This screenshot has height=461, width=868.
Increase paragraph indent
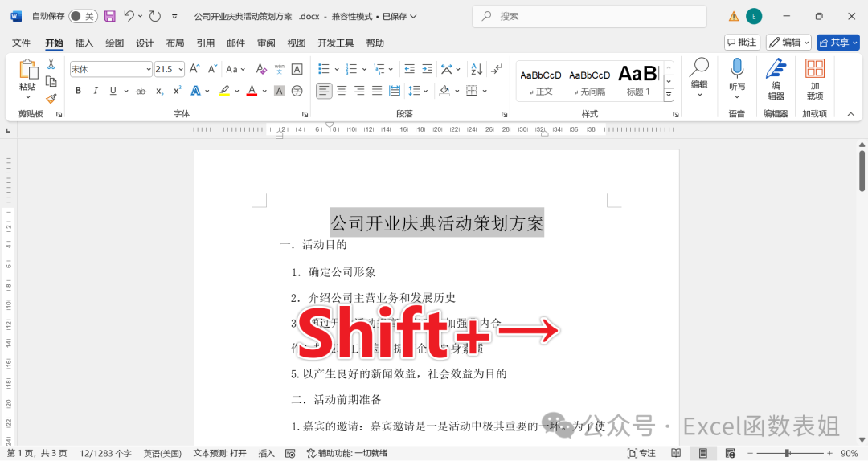click(x=428, y=68)
